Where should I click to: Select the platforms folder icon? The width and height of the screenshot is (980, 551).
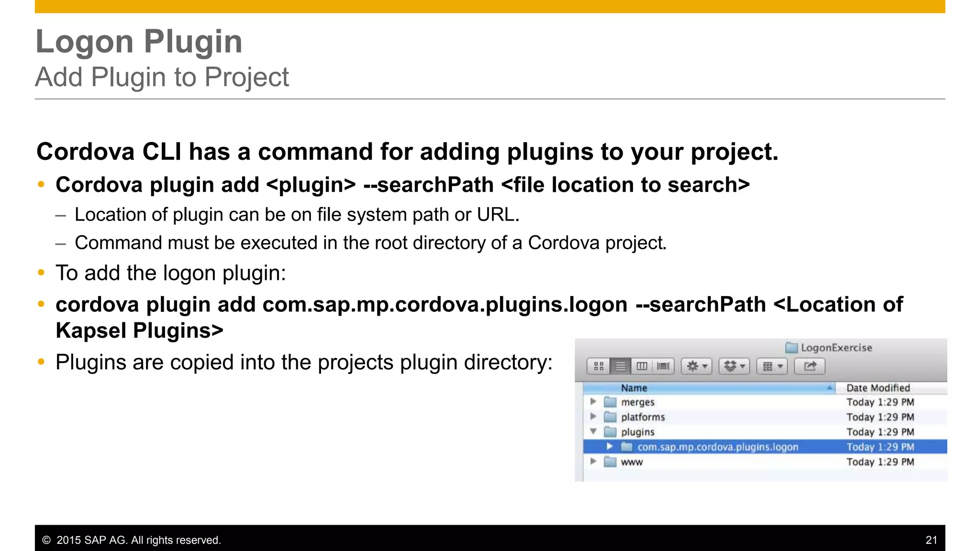tap(610, 417)
